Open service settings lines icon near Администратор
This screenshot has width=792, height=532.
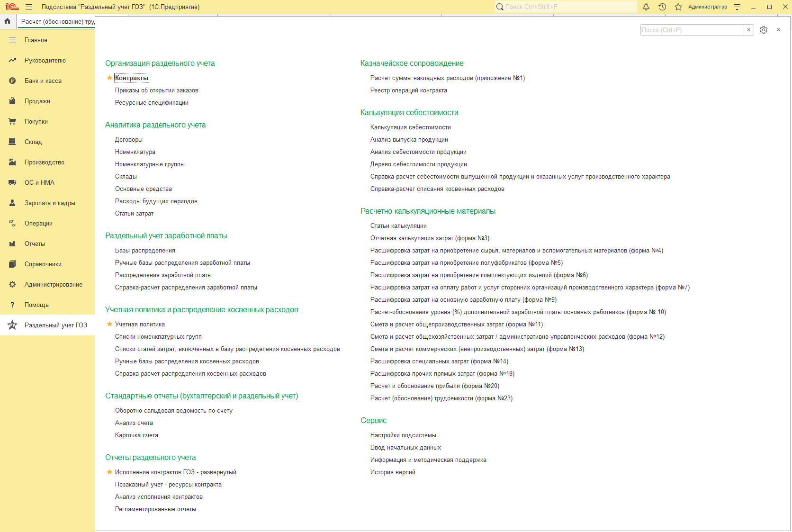tap(737, 7)
